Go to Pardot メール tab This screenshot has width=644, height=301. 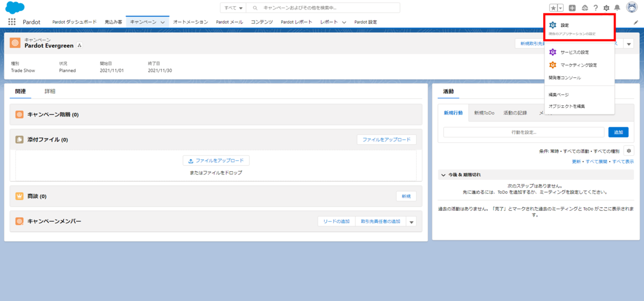[230, 22]
